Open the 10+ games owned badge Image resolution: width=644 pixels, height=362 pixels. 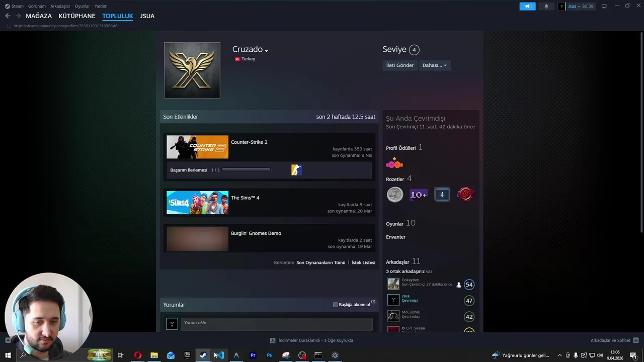418,194
